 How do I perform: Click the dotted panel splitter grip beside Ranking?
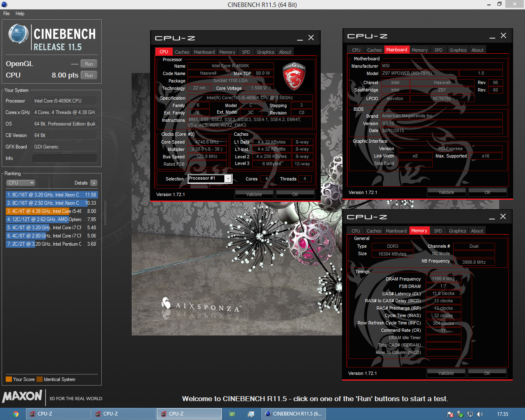coord(105,212)
